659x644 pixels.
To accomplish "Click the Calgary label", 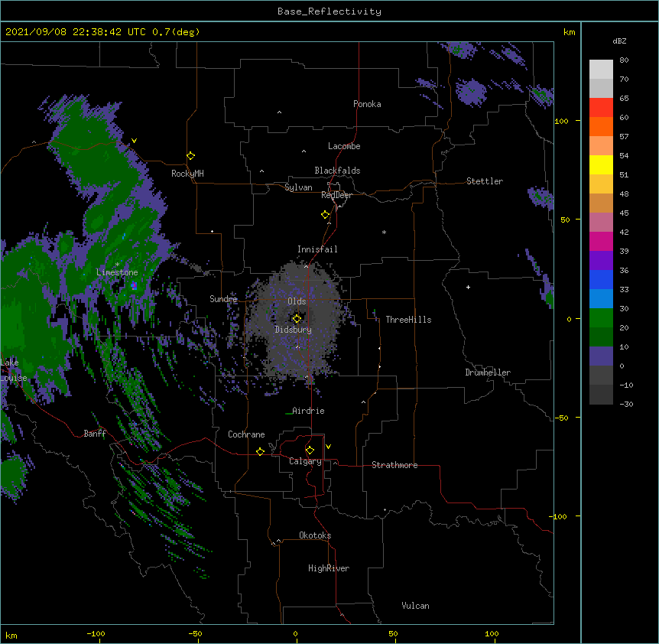I will tap(305, 461).
